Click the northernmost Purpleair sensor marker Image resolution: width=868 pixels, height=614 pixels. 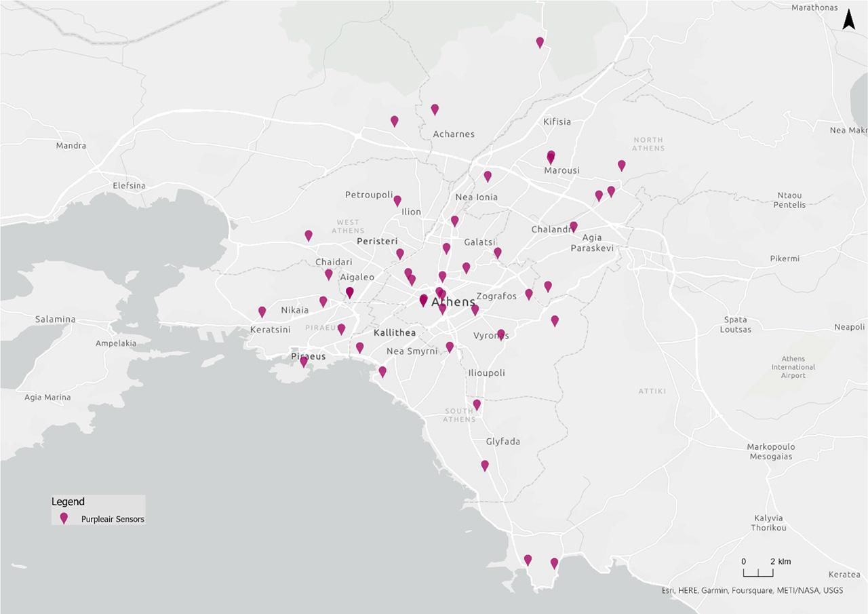540,42
